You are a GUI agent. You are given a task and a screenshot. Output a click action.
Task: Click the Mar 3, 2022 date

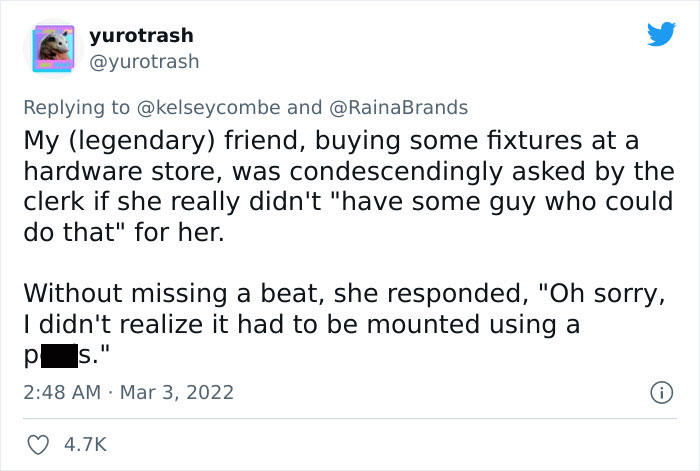point(175,389)
